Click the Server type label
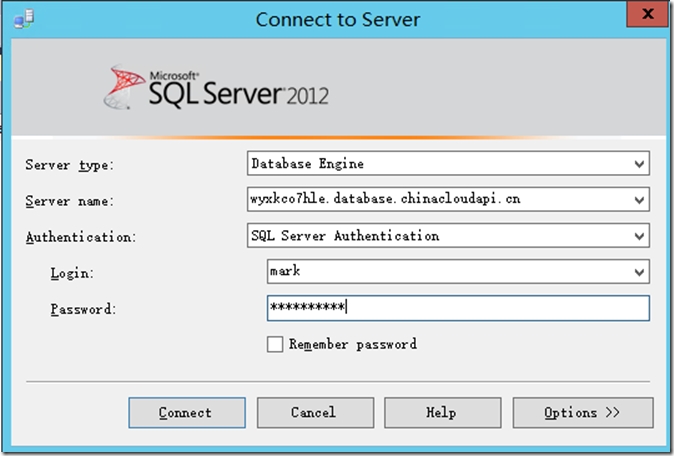The image size is (674, 456). [70, 165]
